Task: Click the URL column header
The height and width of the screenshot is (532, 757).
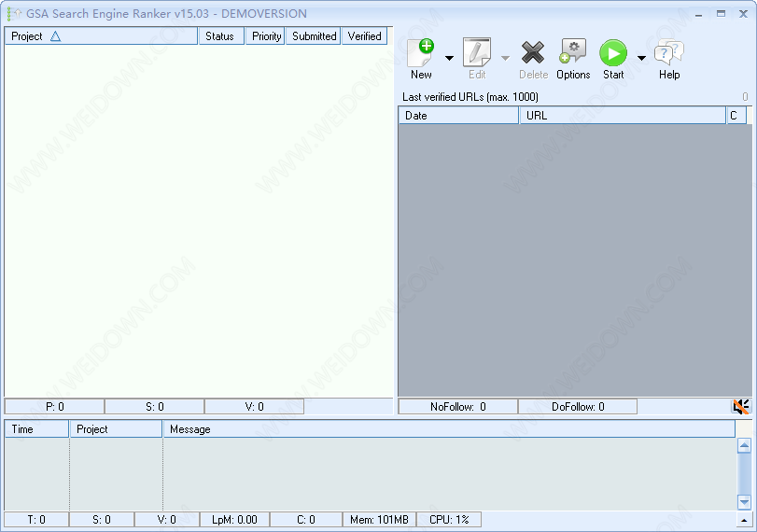Action: coord(623,116)
